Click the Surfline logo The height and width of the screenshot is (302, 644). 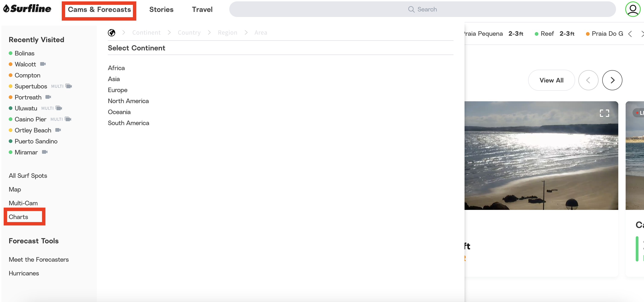point(27,9)
